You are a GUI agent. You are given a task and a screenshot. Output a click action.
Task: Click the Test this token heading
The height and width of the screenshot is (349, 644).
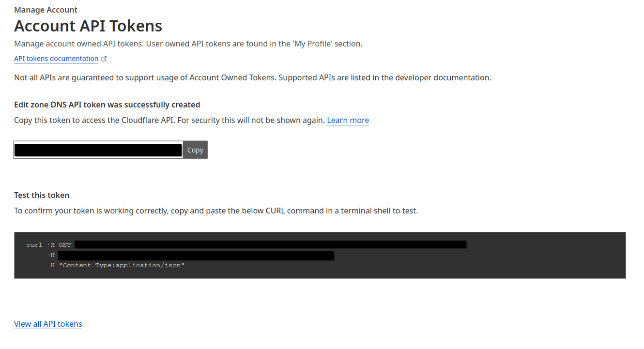pos(42,195)
